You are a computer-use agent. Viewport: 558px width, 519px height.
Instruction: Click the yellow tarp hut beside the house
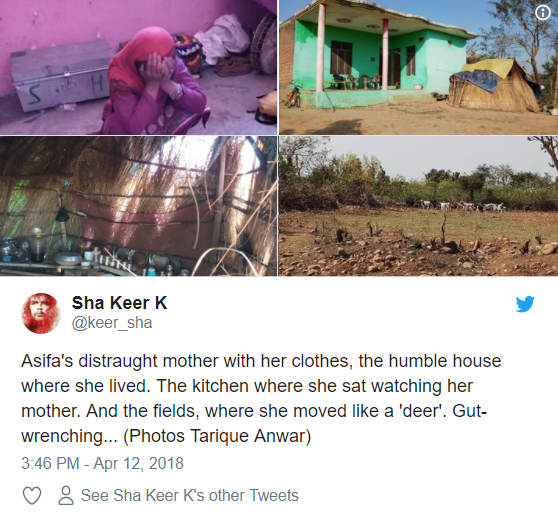[x=496, y=85]
